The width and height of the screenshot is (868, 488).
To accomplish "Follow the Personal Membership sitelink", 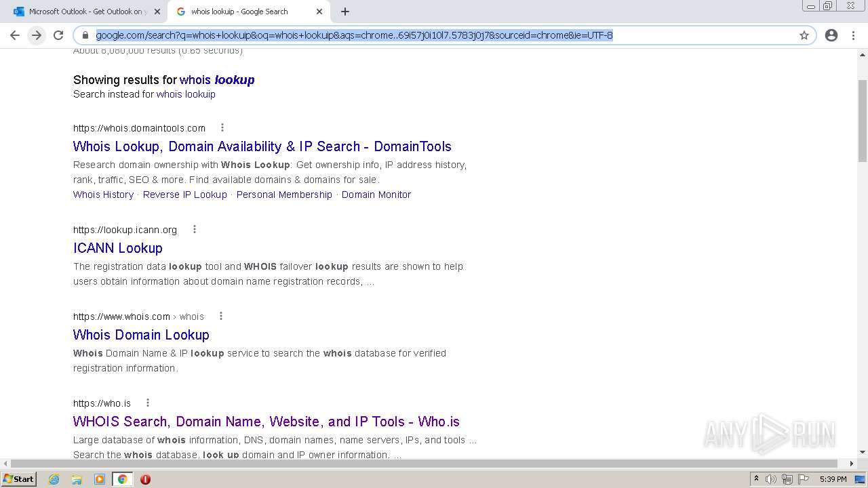I will (x=284, y=195).
